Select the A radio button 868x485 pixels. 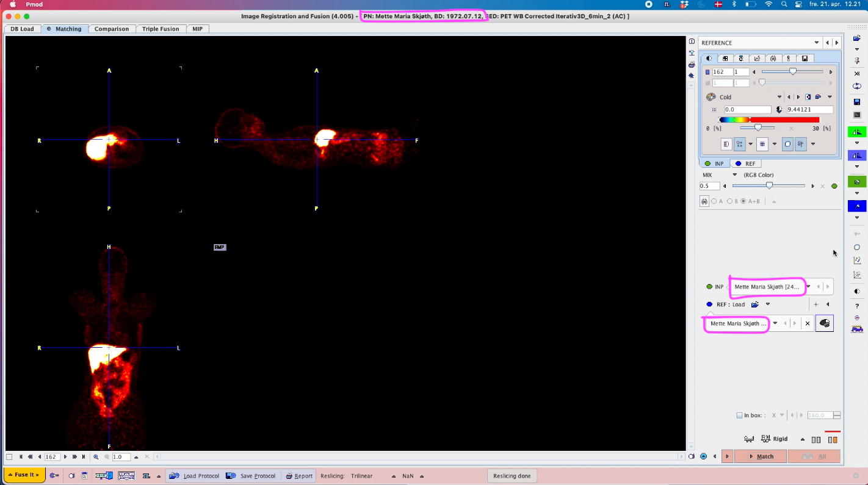click(714, 201)
